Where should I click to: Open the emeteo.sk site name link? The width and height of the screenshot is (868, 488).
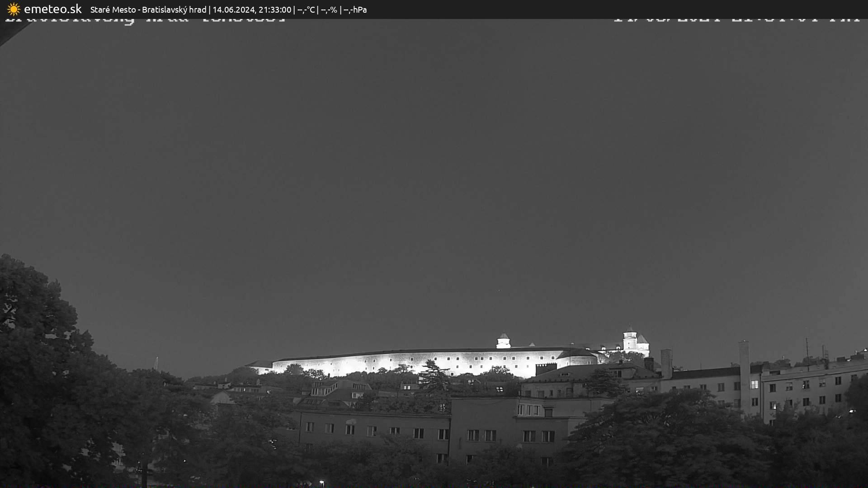52,9
